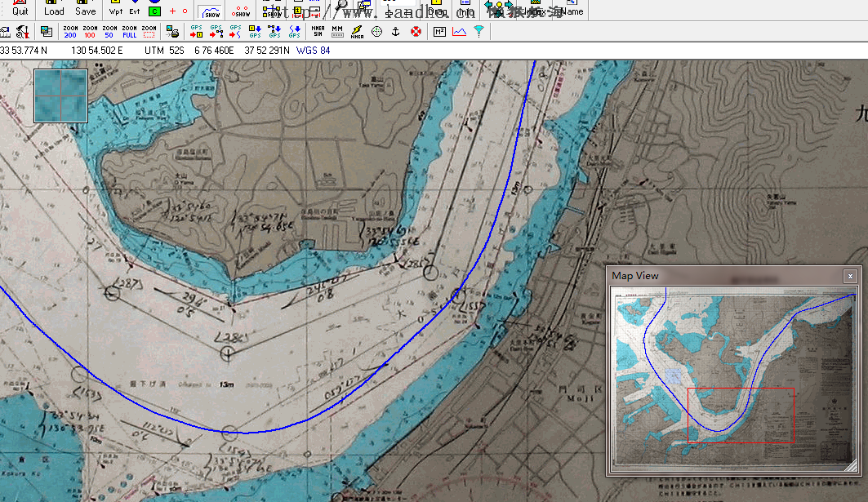Image resolution: width=868 pixels, height=502 pixels.
Task: Close the Map View window
Action: point(850,276)
